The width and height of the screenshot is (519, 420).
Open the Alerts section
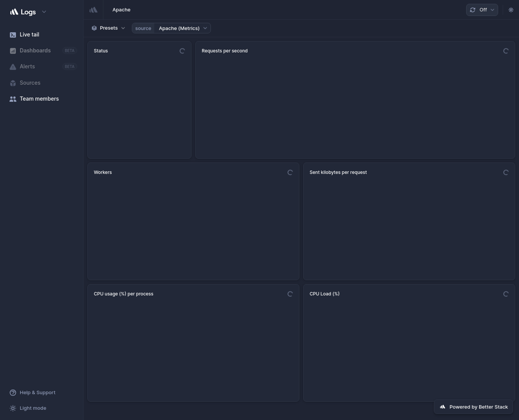(x=27, y=66)
